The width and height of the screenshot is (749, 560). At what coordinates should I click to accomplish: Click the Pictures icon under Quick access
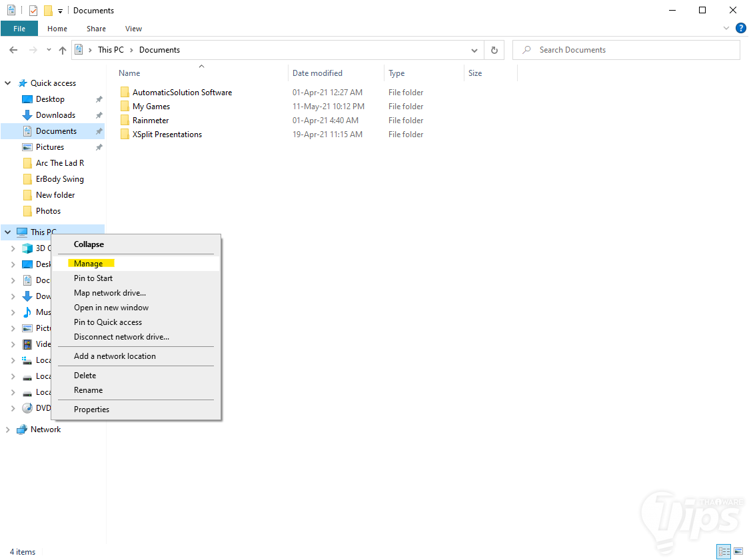tap(27, 147)
